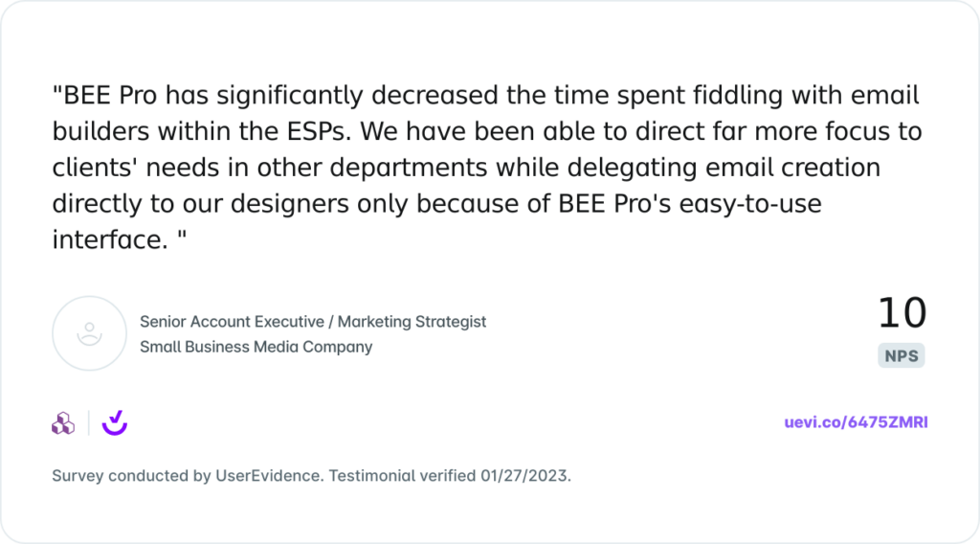This screenshot has height=544, width=980.
Task: Click the testimonial verified 01/27/2023 text
Action: pyautogui.click(x=450, y=476)
